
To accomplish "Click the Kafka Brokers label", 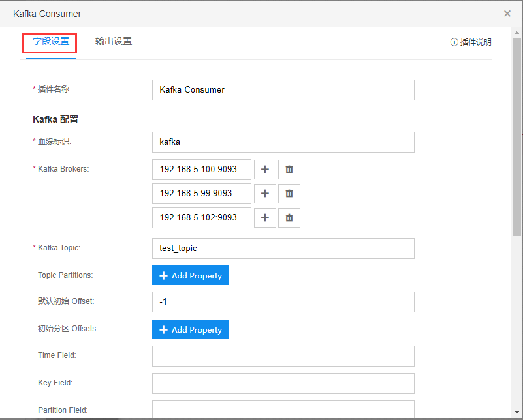I will (x=63, y=169).
